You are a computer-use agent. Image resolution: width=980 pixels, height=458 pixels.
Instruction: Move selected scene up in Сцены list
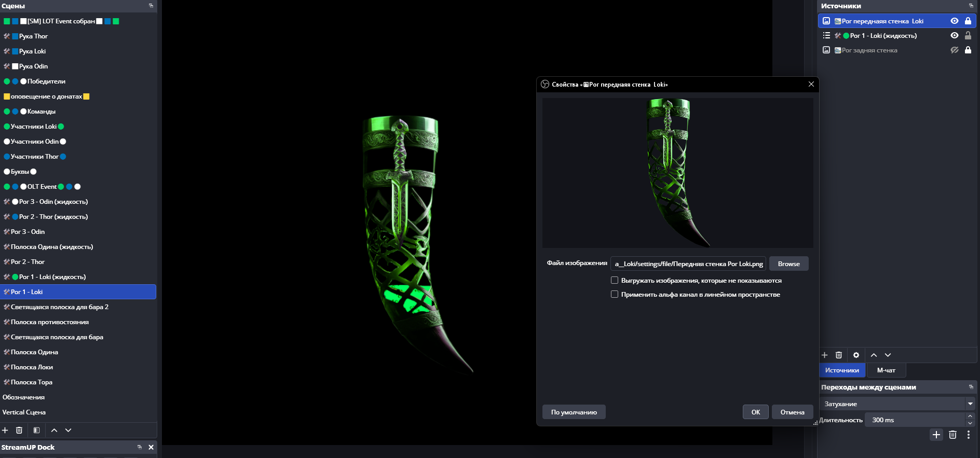[54, 431]
